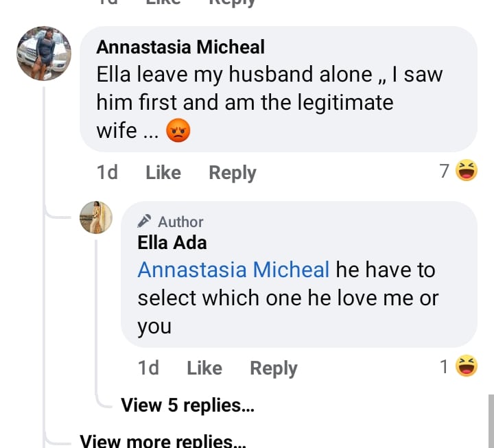Open Ella Ada author name link
The image size is (494, 448).
[x=172, y=242]
